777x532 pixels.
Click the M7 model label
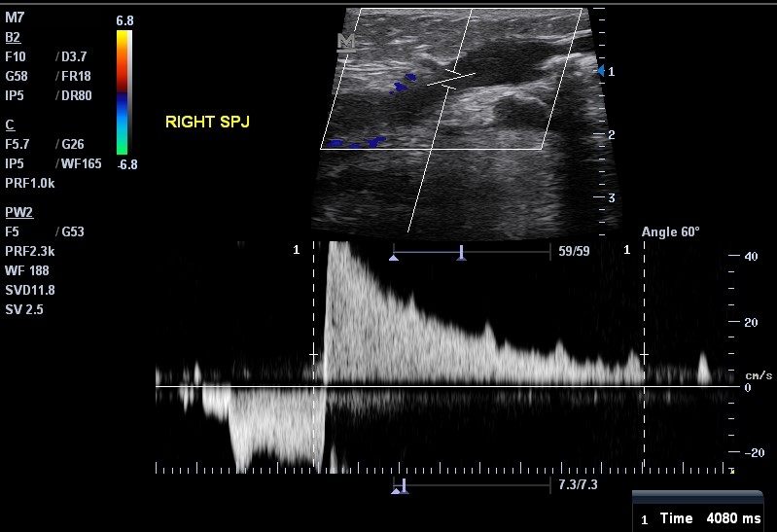point(15,18)
